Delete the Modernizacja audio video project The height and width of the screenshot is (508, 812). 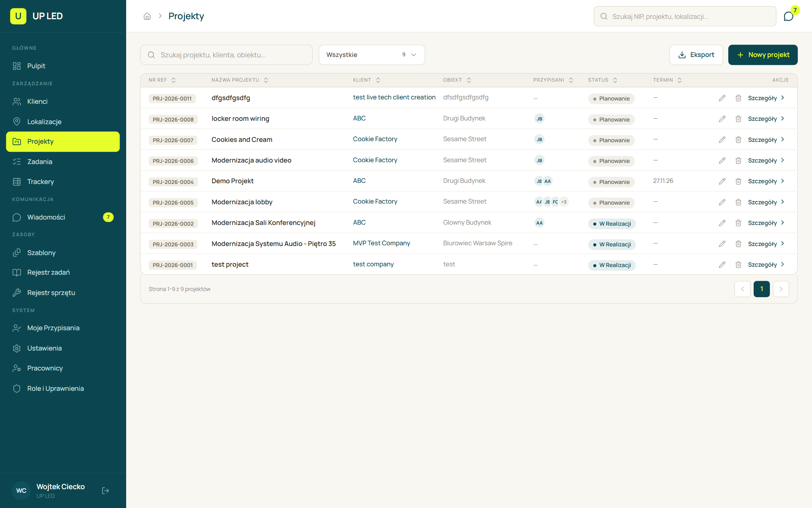coord(738,160)
